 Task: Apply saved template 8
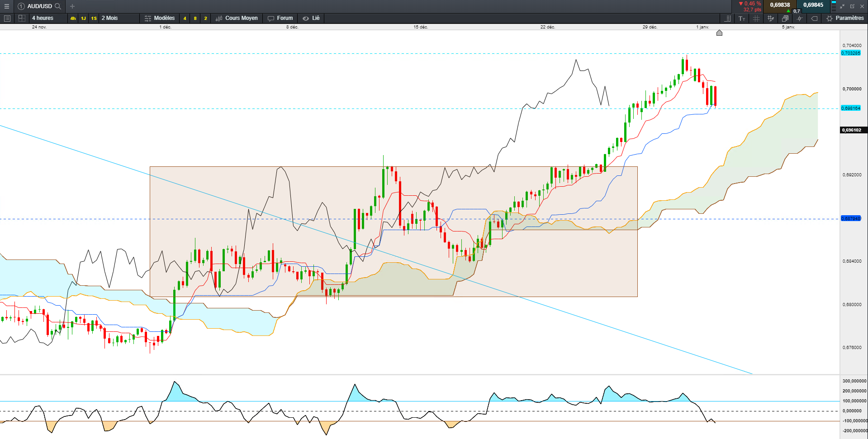(195, 19)
